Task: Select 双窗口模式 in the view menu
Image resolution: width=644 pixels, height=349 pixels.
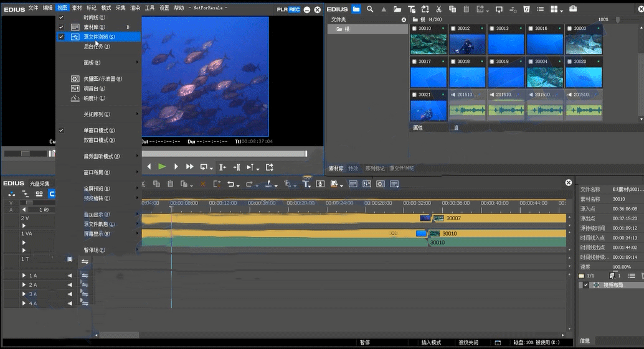Action: click(98, 140)
